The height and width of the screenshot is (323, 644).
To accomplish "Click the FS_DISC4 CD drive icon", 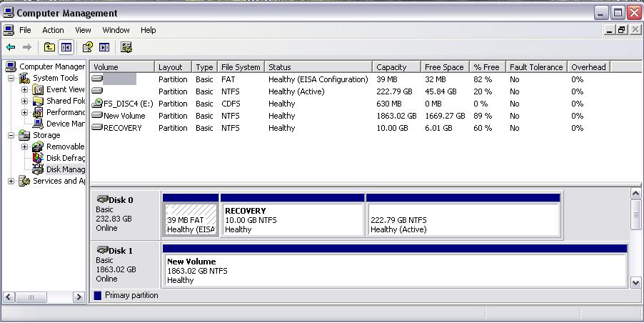I will (x=97, y=103).
